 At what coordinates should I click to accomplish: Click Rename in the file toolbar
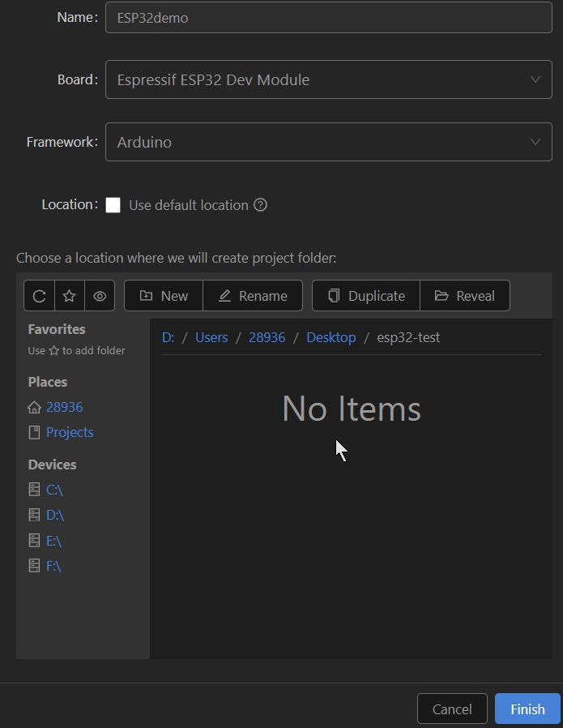coord(253,296)
